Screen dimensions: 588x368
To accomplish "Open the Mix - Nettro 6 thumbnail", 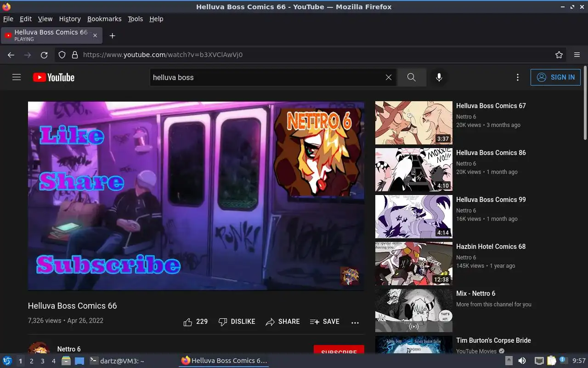I will [x=414, y=310].
